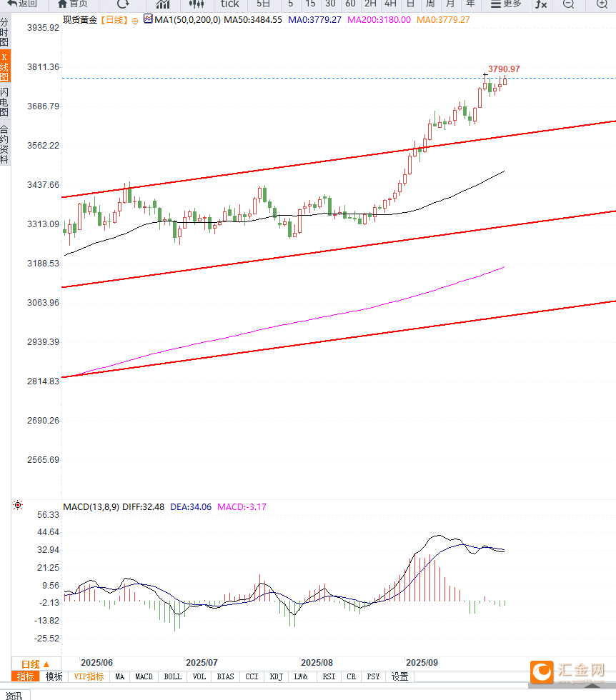This screenshot has width=616, height=700.
Task: Click the MACD sun settings icon
Action: click(x=17, y=505)
